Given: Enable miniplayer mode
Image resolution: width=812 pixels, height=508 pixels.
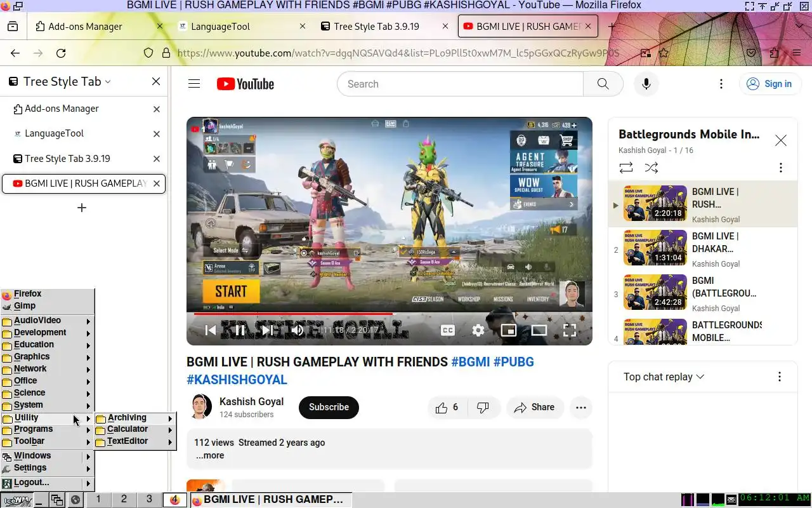Looking at the screenshot, I should (508, 330).
